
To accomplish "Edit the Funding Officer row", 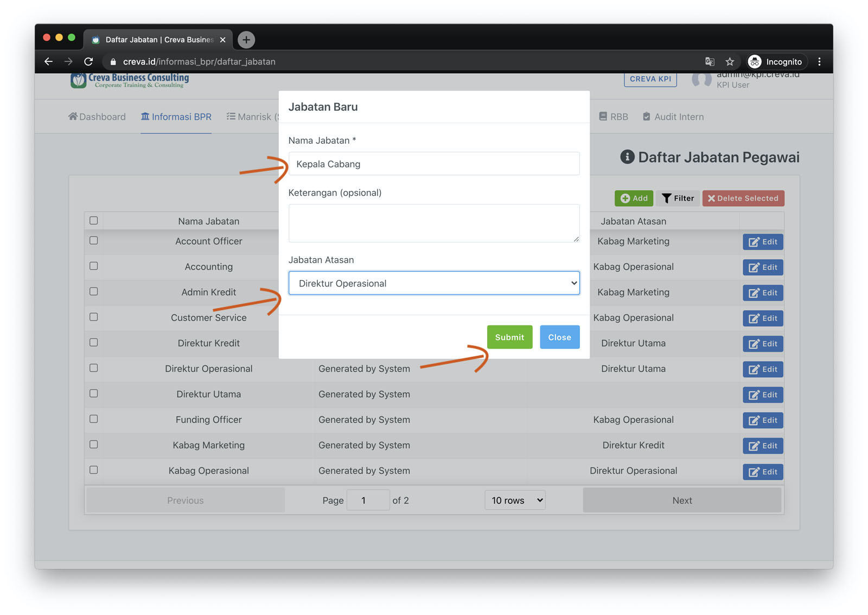I will [763, 420].
